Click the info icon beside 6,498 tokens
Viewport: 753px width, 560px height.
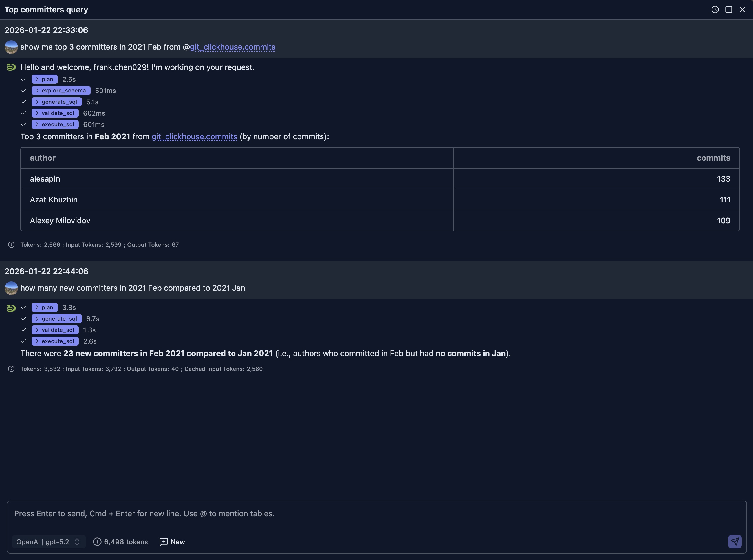coord(97,541)
